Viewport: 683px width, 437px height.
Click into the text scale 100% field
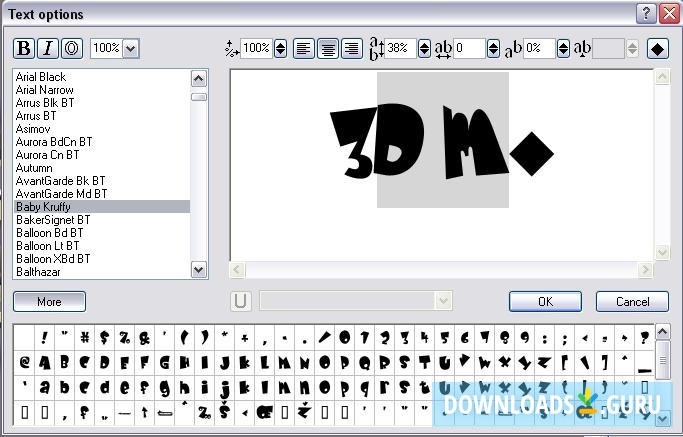[257, 48]
